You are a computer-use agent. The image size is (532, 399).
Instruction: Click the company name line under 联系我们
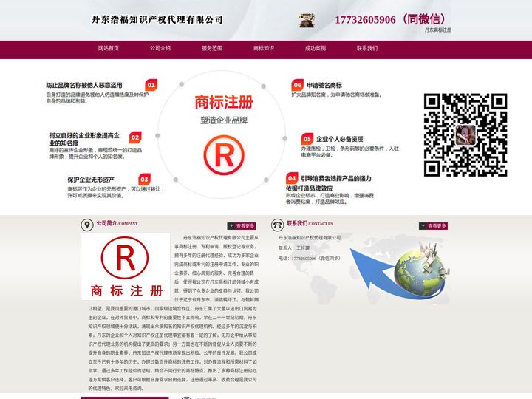click(x=310, y=238)
